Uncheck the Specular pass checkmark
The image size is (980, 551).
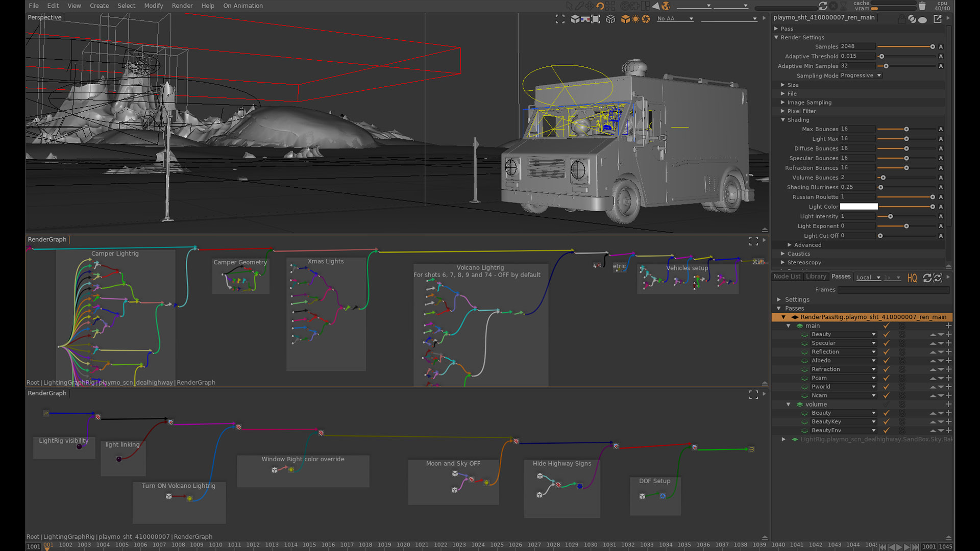(x=886, y=343)
